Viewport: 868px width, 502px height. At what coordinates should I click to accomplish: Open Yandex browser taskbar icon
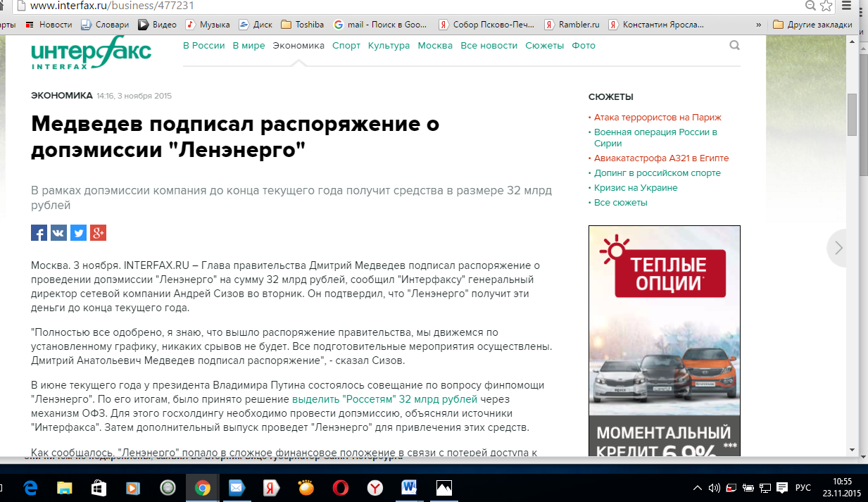pyautogui.click(x=376, y=487)
